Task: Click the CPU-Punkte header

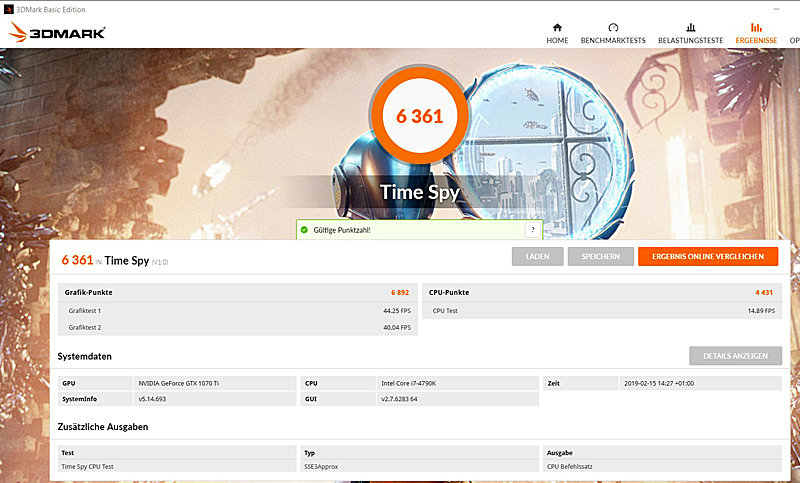Action: (x=449, y=292)
